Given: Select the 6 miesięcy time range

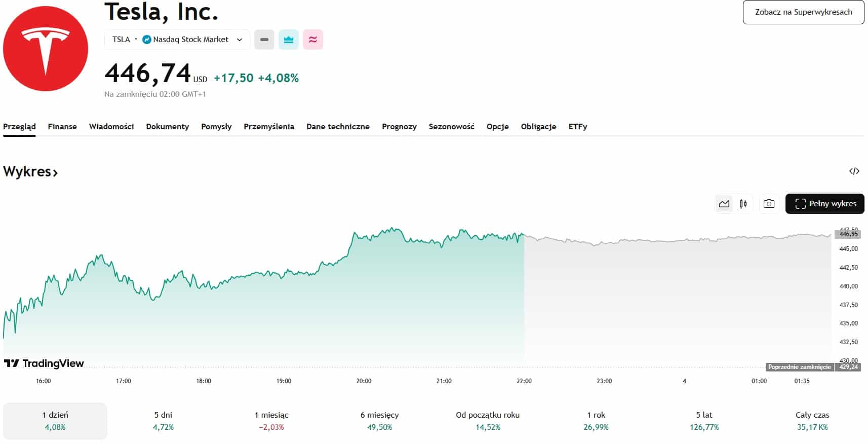Looking at the screenshot, I should tap(379, 421).
